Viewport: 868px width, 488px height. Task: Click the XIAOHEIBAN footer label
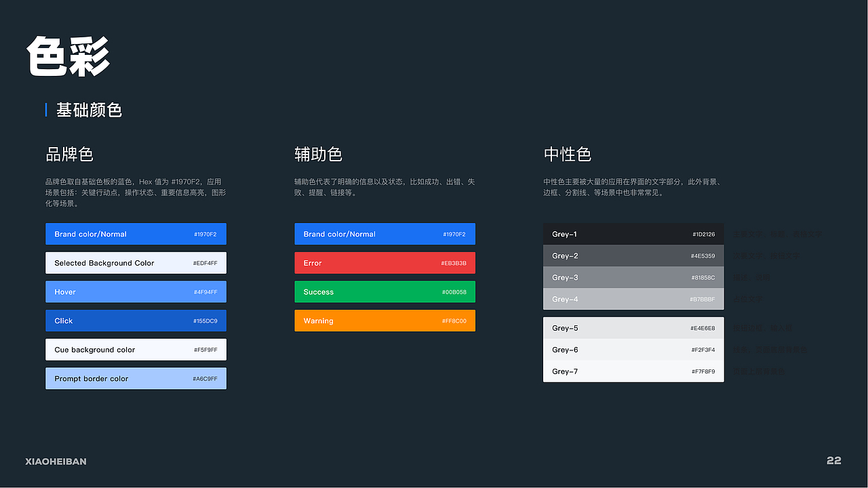click(x=56, y=462)
